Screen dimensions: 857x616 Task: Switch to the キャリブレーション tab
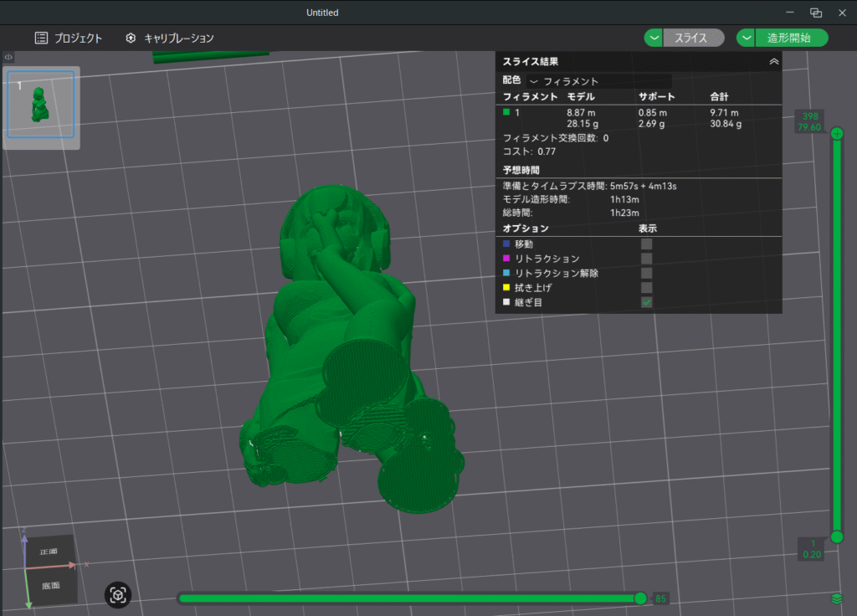(x=169, y=38)
